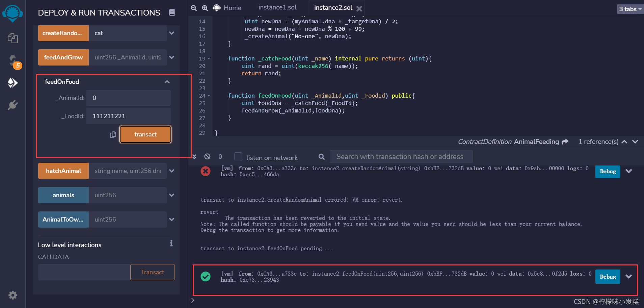Call the animals getter button
This screenshot has width=644, height=308.
click(x=63, y=195)
